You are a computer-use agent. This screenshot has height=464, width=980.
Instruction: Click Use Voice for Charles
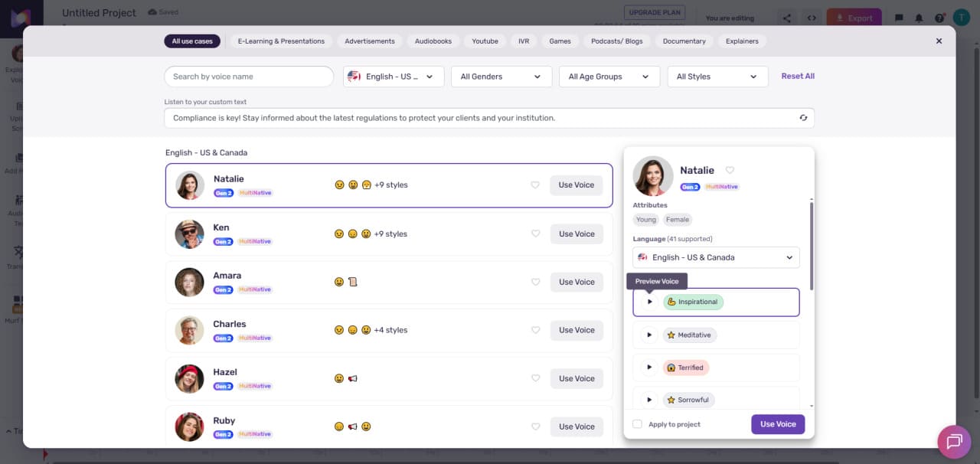pos(577,330)
